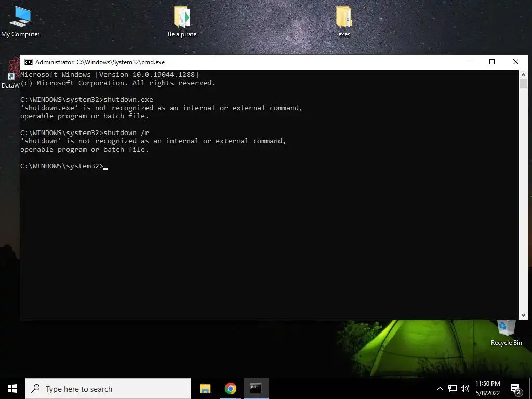Minimize the cmd.exe window
Viewport: 532px width, 399px height.
[469, 62]
